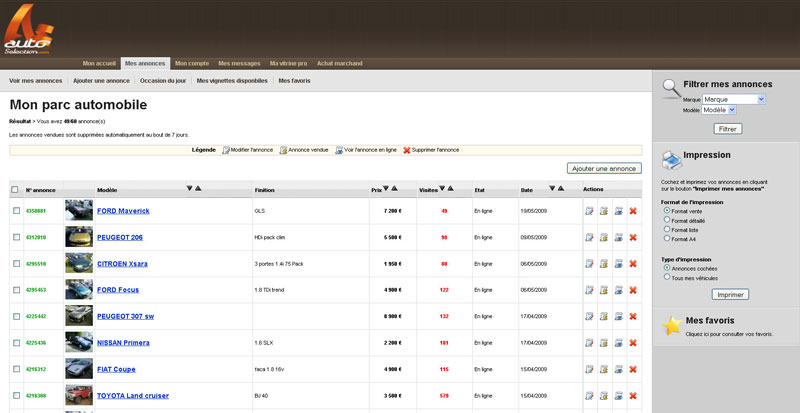Mark CITROEN Xsara listing as sold

tap(604, 263)
